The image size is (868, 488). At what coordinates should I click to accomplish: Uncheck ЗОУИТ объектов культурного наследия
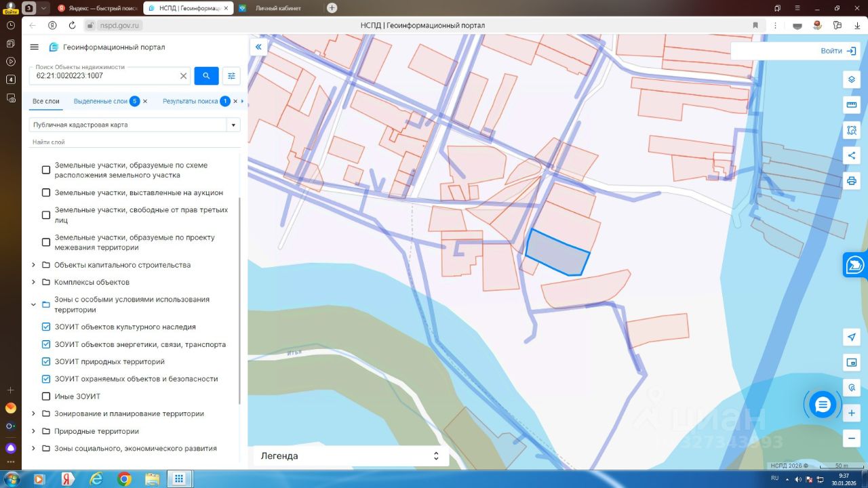pos(46,327)
